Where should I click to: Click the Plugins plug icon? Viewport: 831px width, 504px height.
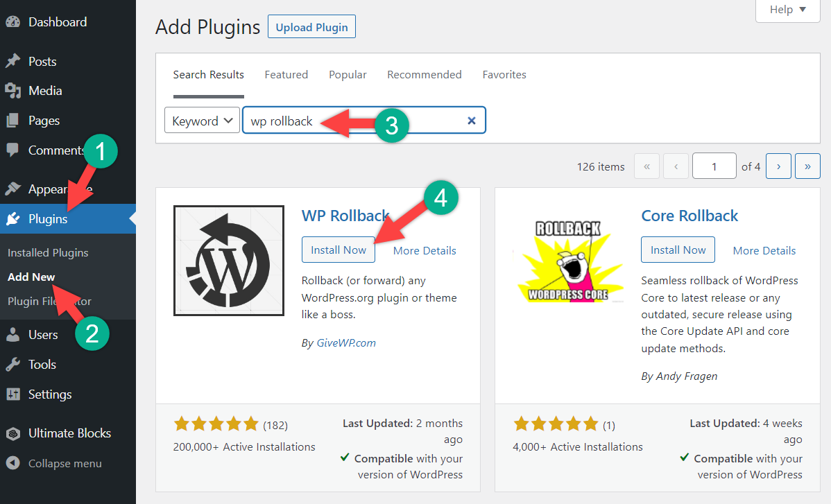(x=12, y=218)
